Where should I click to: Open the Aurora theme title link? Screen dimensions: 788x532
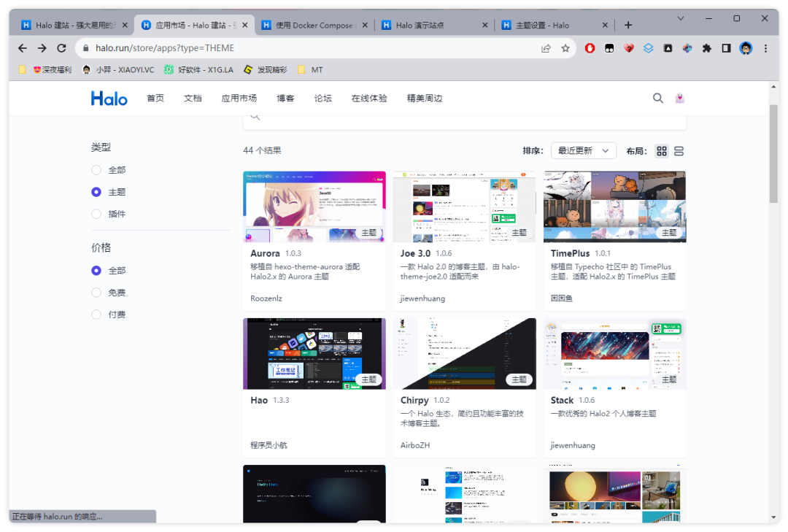click(x=265, y=254)
